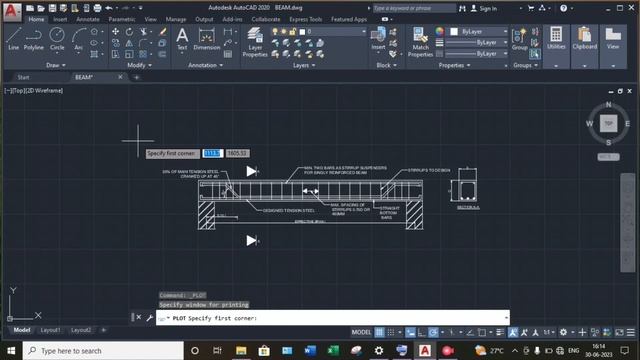Select the Polyline tool
This screenshot has height=360, width=640.
click(33, 39)
